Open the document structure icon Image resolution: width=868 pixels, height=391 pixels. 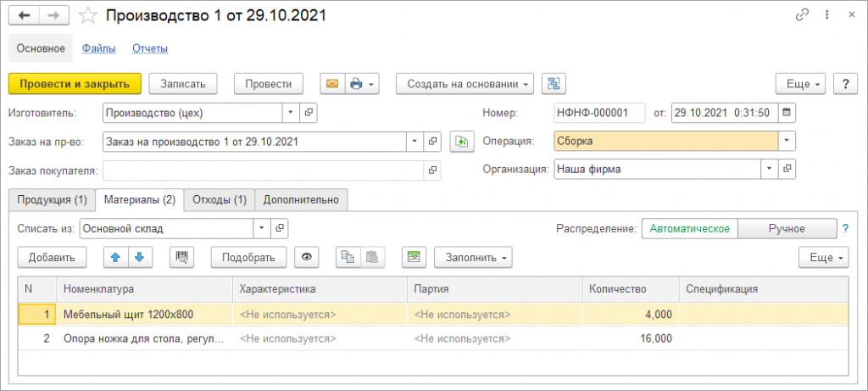point(554,83)
